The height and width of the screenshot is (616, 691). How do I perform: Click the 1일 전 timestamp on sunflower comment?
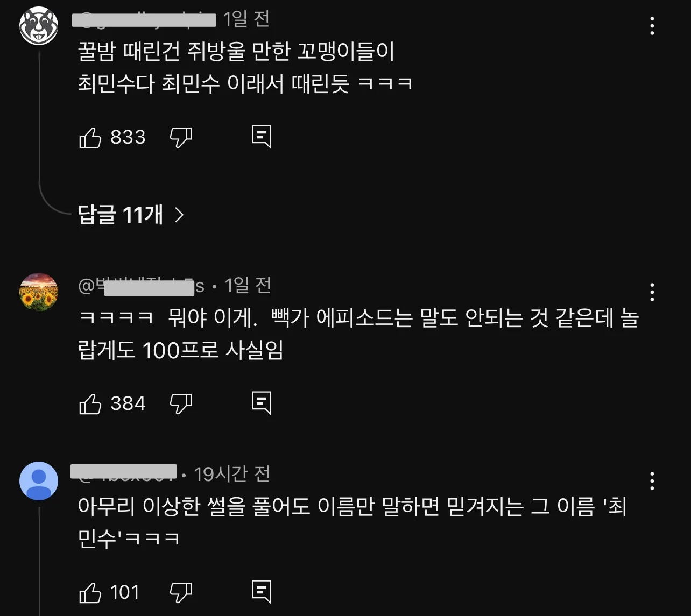pos(248,285)
